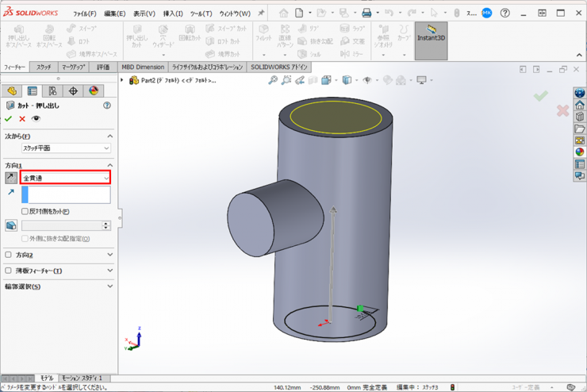
Task: Click the Instant3D button
Action: [x=431, y=33]
